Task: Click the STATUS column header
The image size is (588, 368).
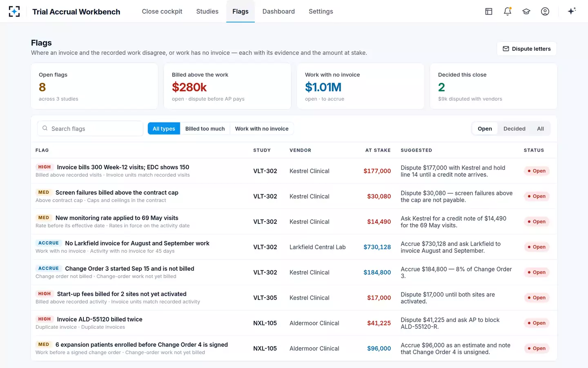Action: pyautogui.click(x=534, y=150)
